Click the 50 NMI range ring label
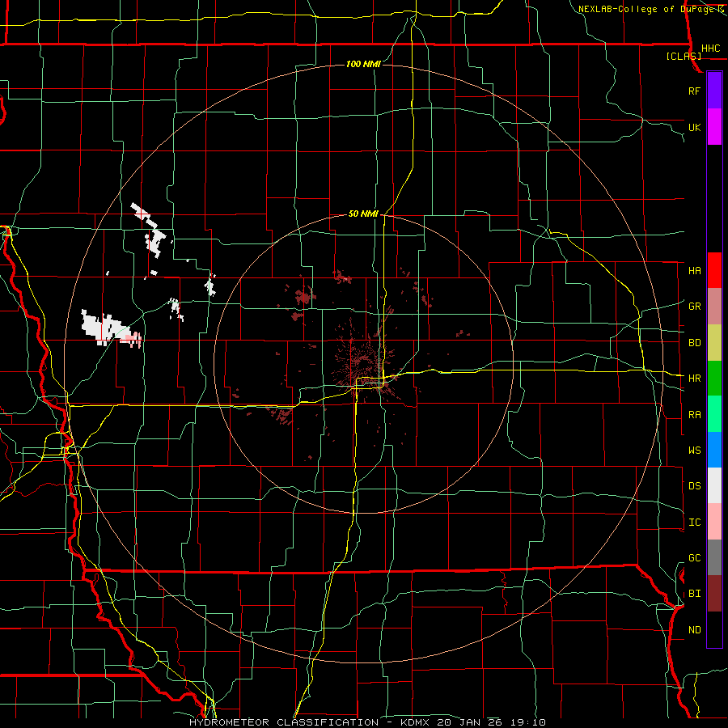728x728 pixels. pos(363,214)
